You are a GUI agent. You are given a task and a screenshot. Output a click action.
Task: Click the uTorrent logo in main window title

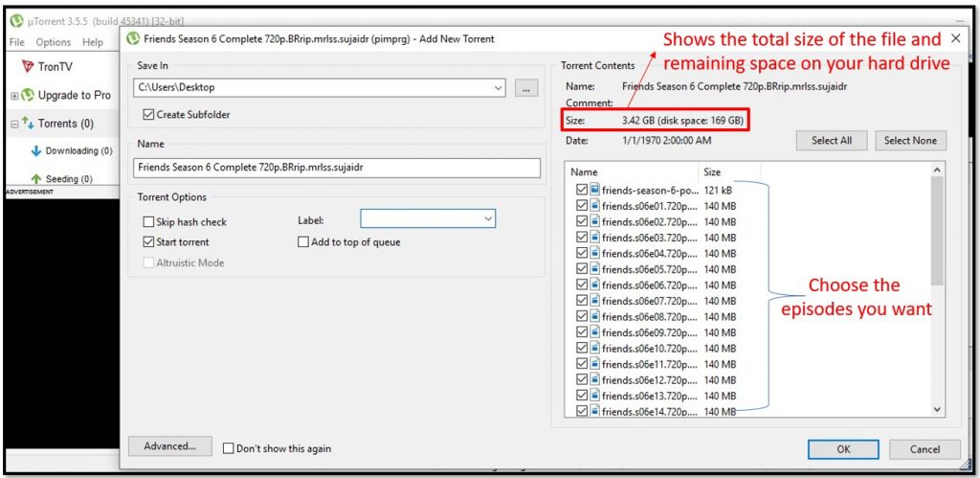point(16,21)
